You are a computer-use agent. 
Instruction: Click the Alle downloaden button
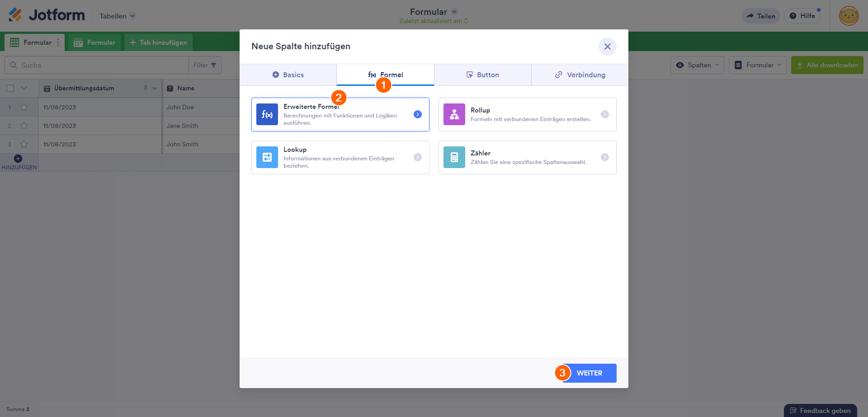click(x=827, y=65)
